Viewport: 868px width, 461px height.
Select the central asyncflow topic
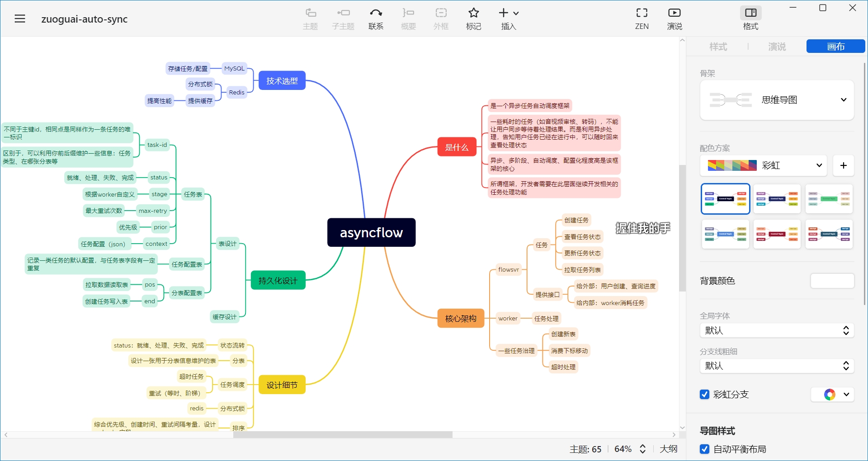pos(371,232)
